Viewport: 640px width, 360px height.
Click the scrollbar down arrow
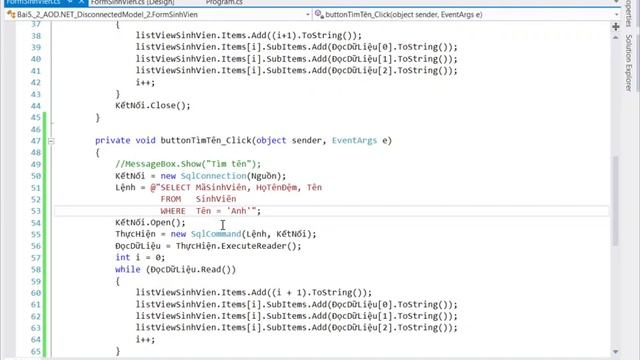[616, 352]
